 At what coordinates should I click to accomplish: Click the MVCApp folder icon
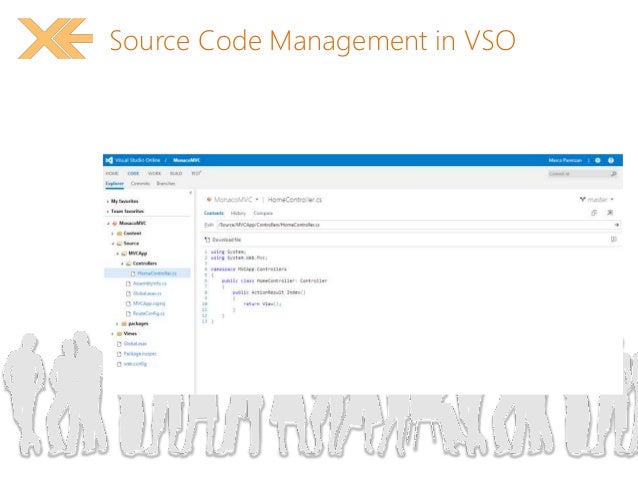tap(124, 254)
